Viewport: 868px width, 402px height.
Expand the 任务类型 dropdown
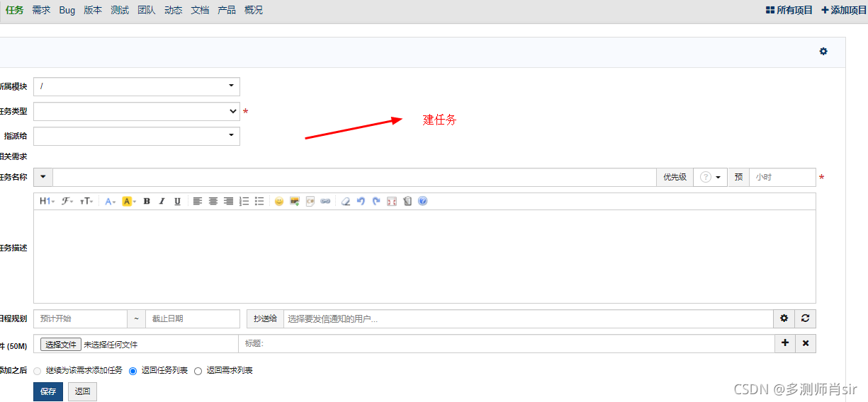[137, 111]
